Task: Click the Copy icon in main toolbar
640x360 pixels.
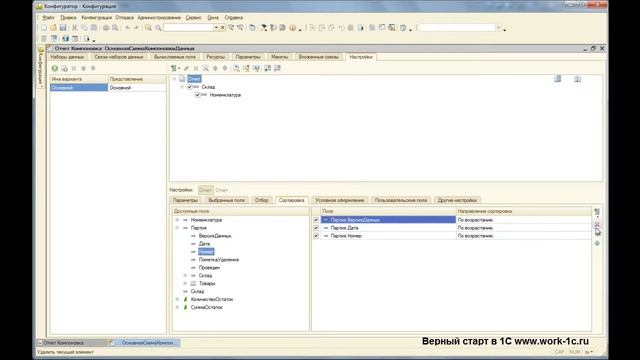Action: pos(84,28)
